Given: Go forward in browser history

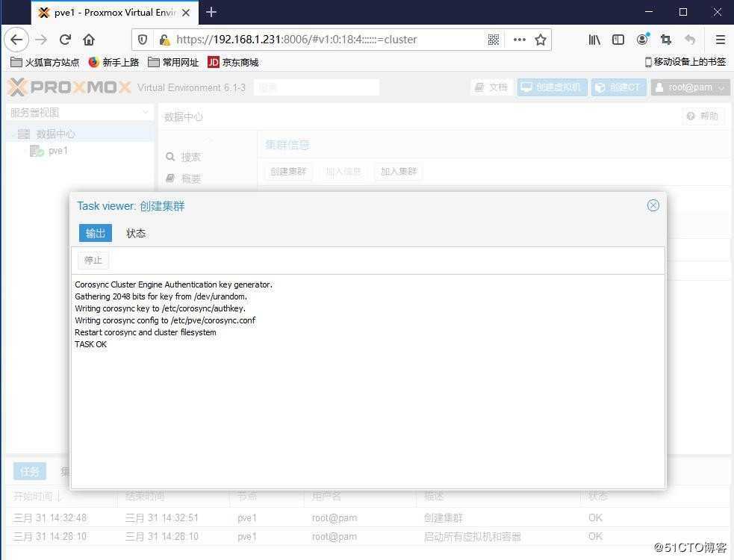Looking at the screenshot, I should pyautogui.click(x=41, y=40).
